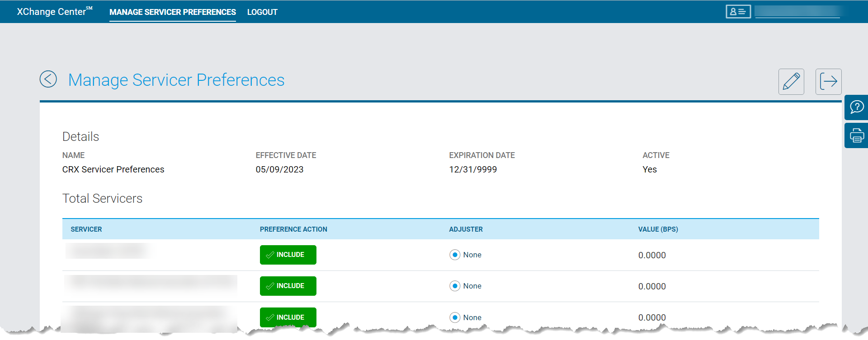868x340 pixels.
Task: Click the blurred username in header
Action: (x=797, y=12)
